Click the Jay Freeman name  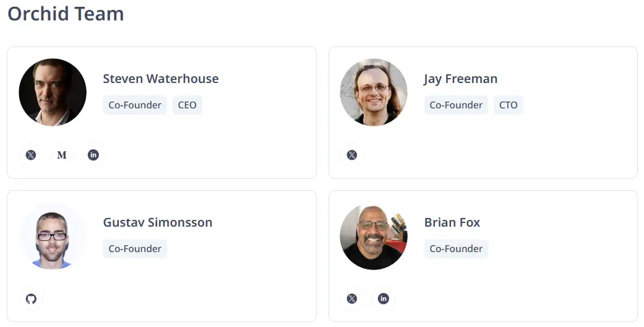click(460, 79)
